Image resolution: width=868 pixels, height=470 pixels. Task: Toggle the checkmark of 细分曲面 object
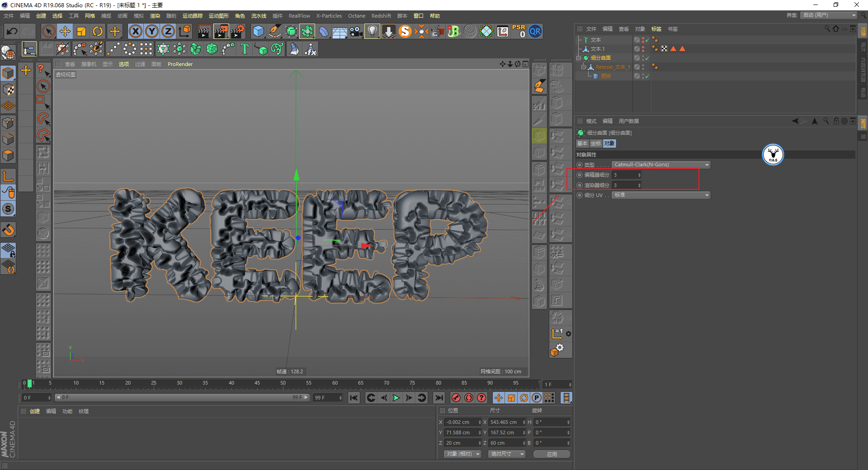pyautogui.click(x=647, y=58)
